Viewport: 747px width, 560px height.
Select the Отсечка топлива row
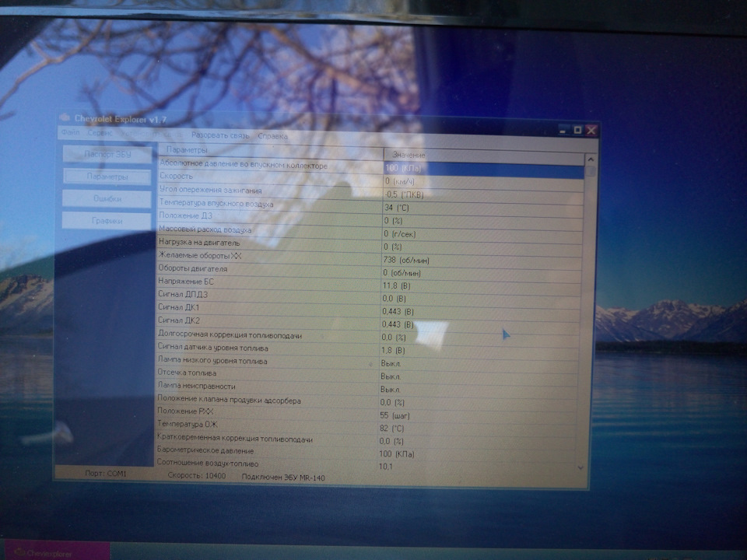(368, 375)
